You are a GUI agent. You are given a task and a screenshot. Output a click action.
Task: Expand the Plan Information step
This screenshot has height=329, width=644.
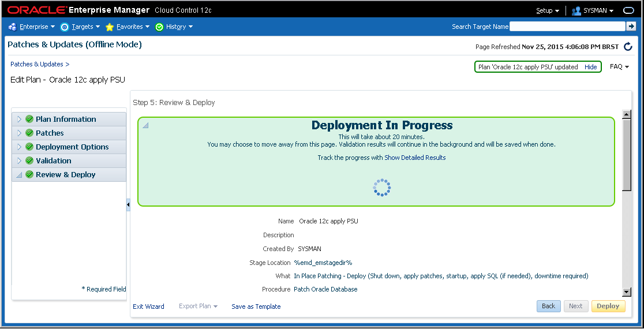pos(19,119)
